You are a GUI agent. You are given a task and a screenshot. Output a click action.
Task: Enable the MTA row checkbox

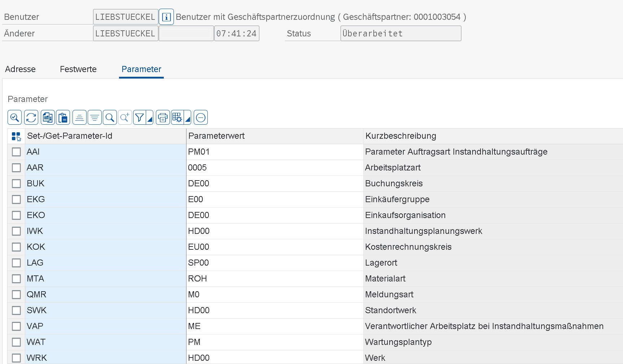(16, 279)
